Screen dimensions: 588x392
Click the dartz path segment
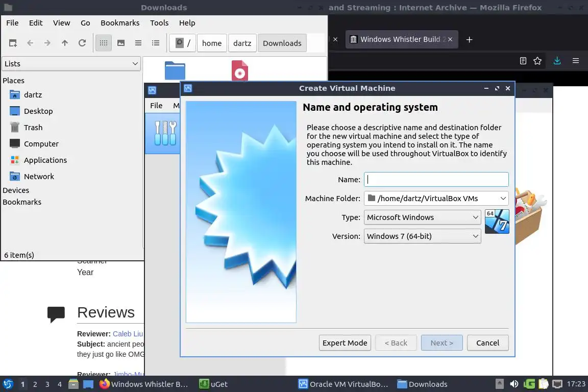pos(242,43)
